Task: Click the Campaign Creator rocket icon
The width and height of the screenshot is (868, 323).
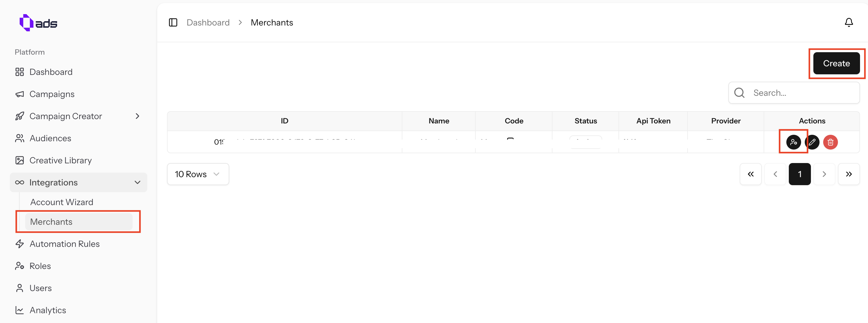Action: coord(20,116)
